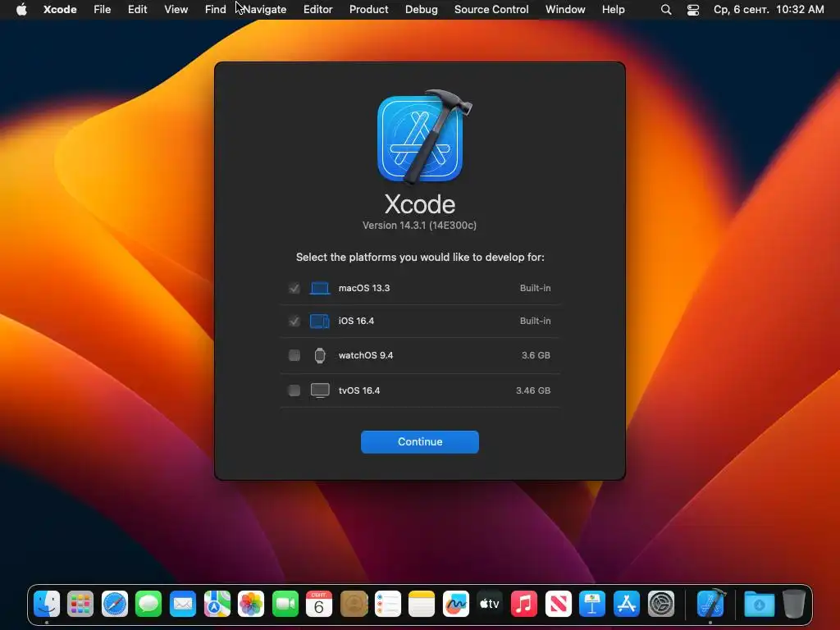
Task: Open News app in Dock
Action: (558, 605)
